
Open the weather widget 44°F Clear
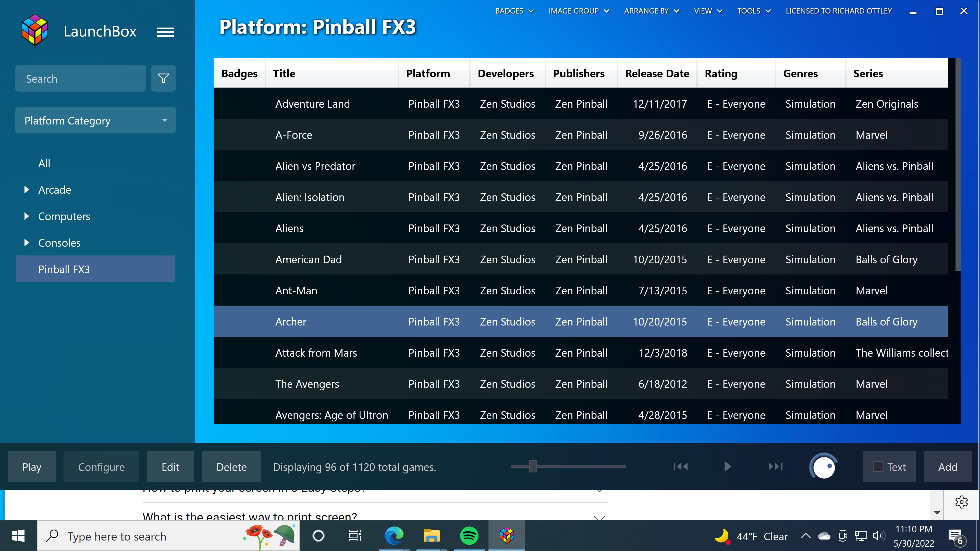[x=751, y=536]
